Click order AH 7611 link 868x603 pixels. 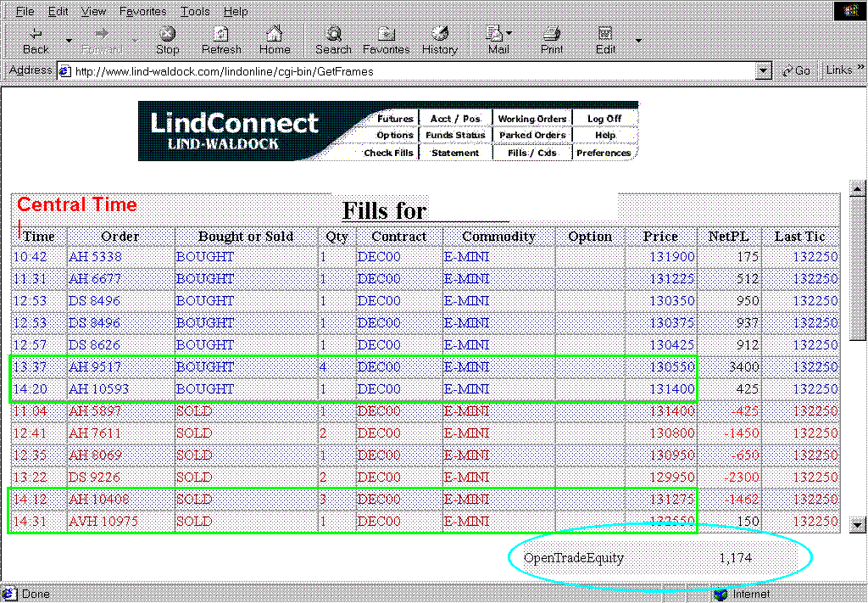click(95, 433)
